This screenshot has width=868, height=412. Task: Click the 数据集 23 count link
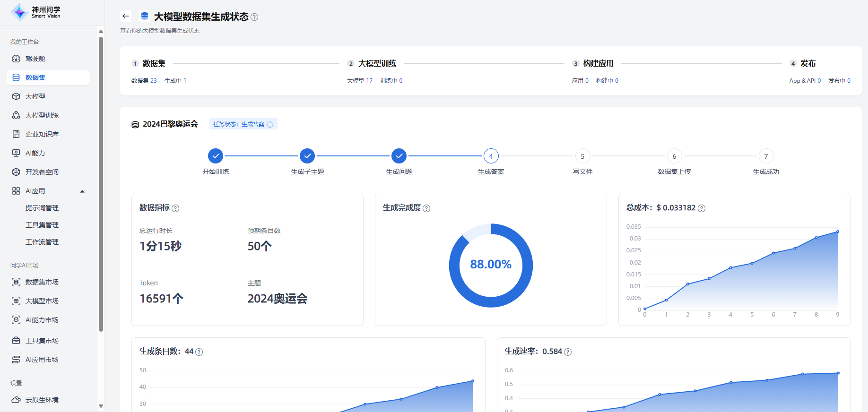(x=144, y=81)
